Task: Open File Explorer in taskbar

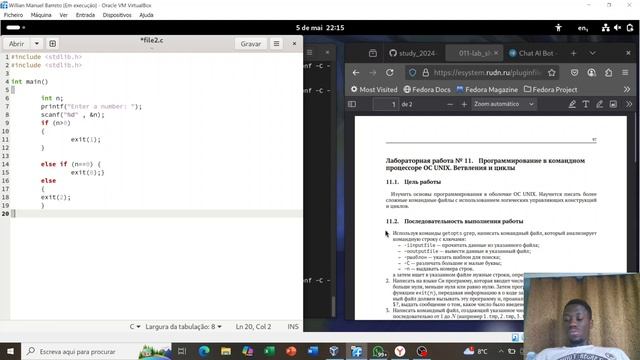Action: pos(226,351)
